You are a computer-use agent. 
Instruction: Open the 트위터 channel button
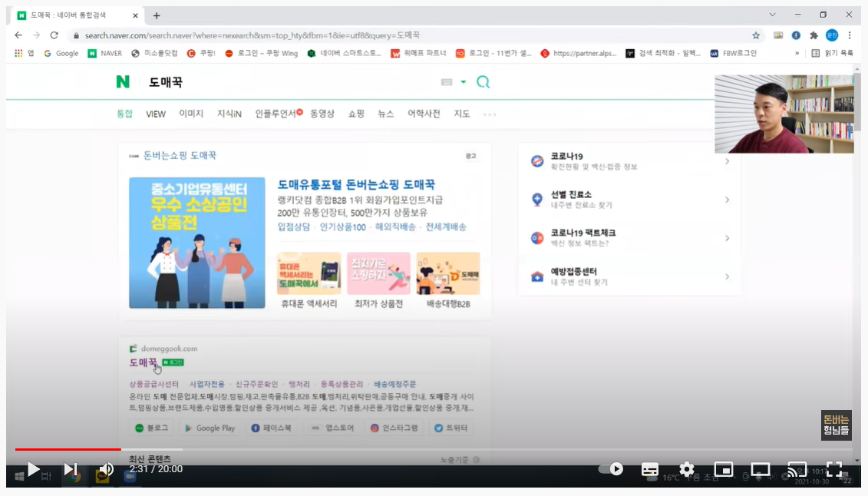coord(451,428)
